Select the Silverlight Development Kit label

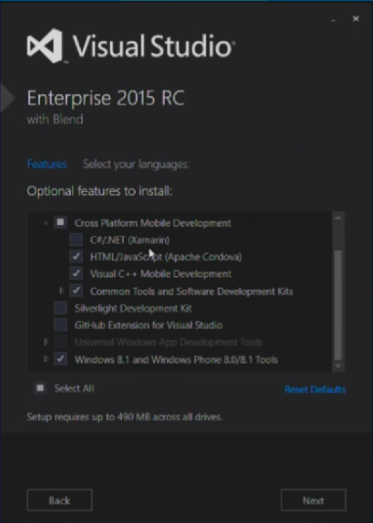point(133,308)
